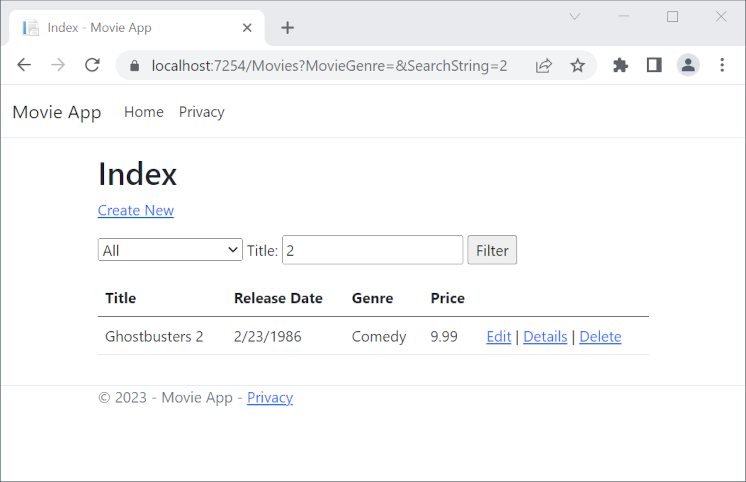Open Privacy in the navbar

202,112
